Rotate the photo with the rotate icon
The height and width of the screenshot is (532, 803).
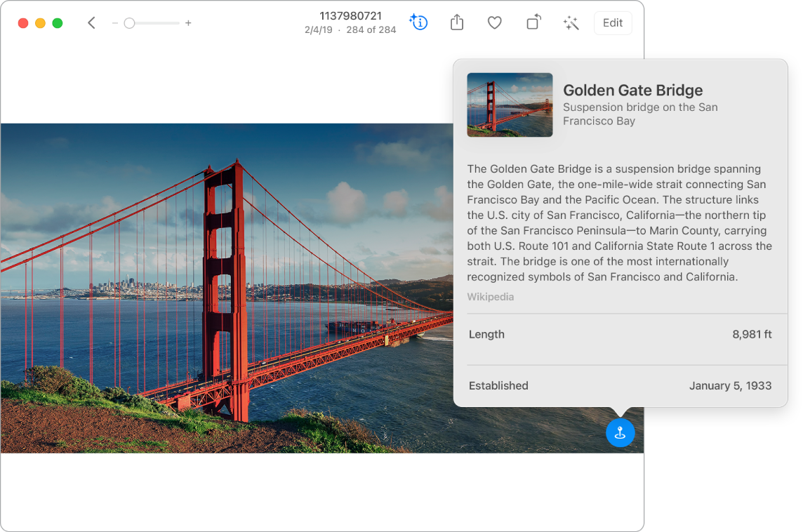[533, 22]
